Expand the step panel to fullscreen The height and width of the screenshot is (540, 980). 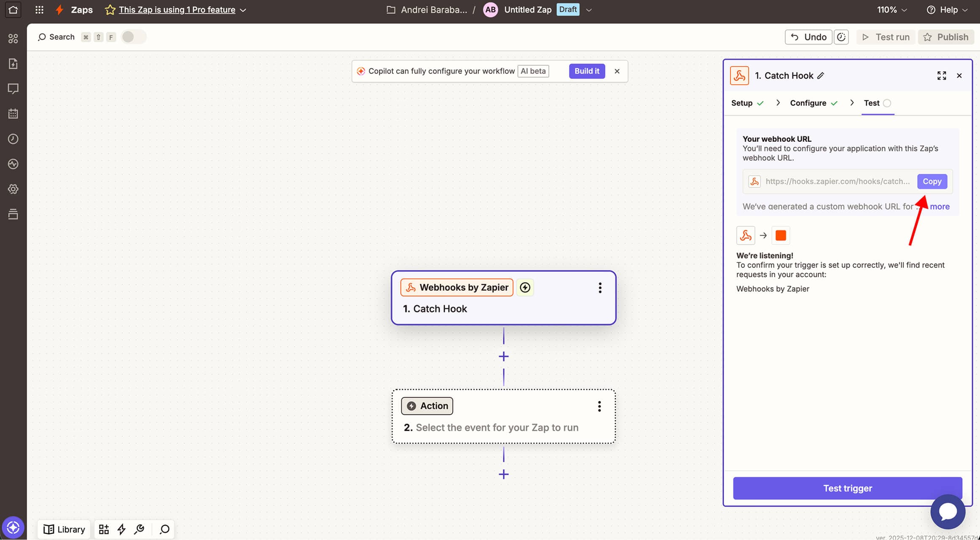[942, 76]
